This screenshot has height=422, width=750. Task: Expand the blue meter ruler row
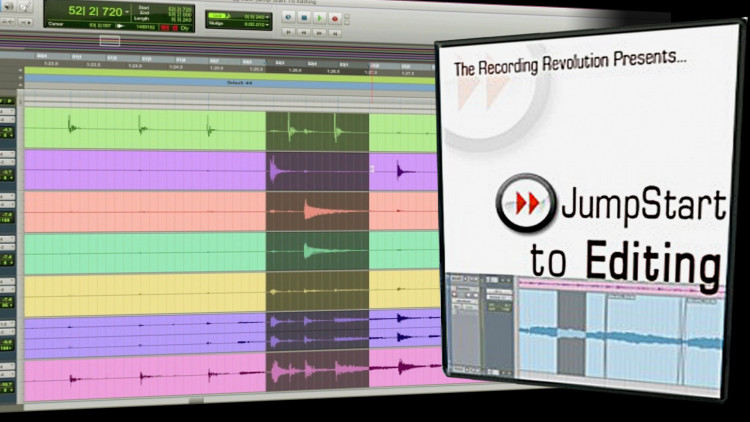(21, 77)
